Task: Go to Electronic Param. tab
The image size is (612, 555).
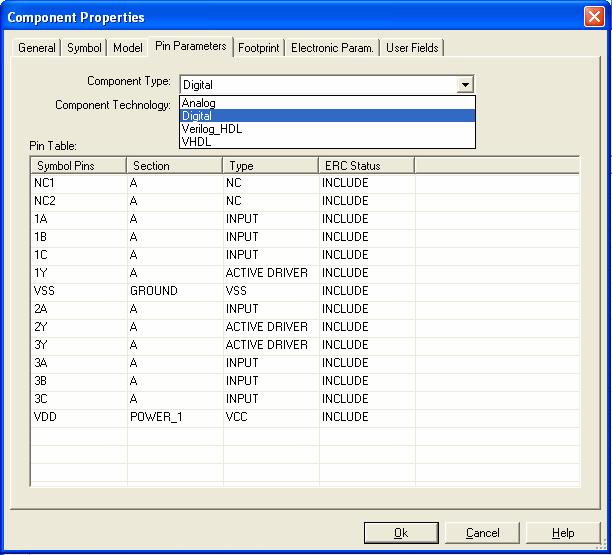Action: pos(332,48)
